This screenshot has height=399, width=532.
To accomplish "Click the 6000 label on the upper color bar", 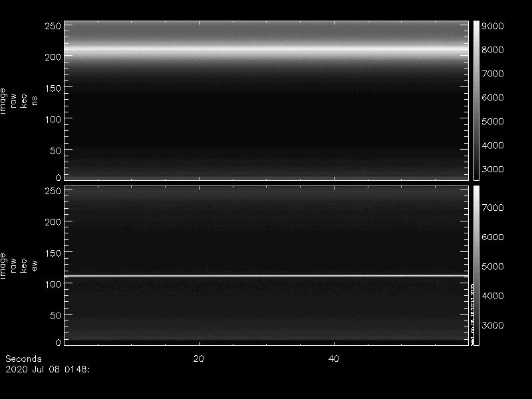I will (x=496, y=98).
